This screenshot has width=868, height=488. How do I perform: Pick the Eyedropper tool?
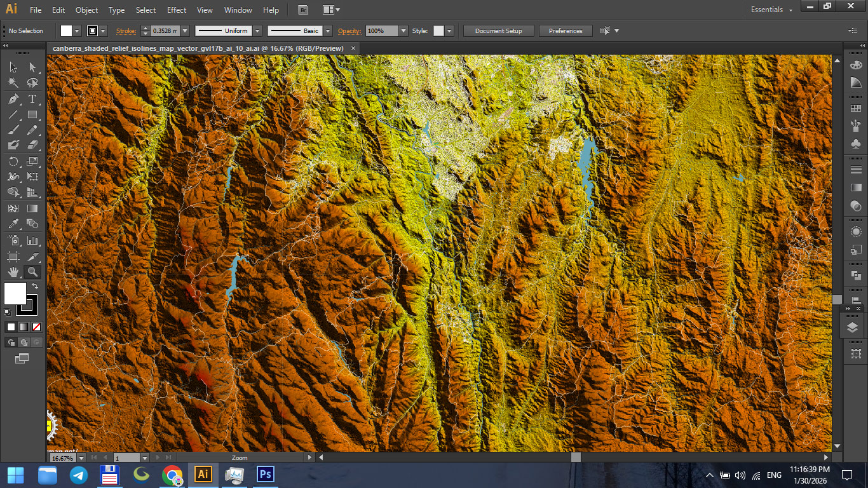(11, 224)
